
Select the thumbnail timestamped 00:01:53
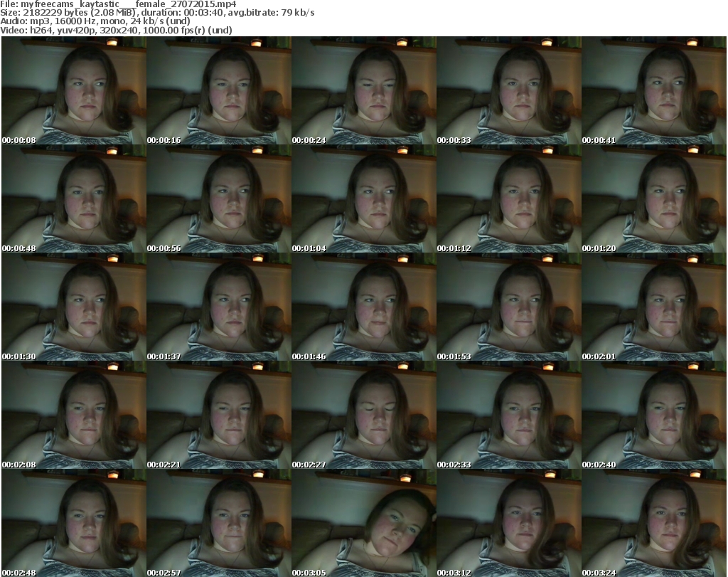click(509, 307)
